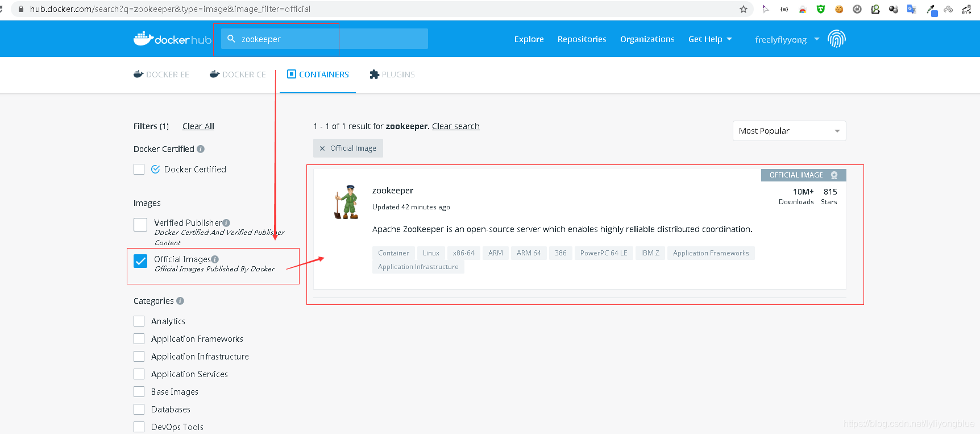
Task: Check the Base Images category
Action: click(139, 392)
